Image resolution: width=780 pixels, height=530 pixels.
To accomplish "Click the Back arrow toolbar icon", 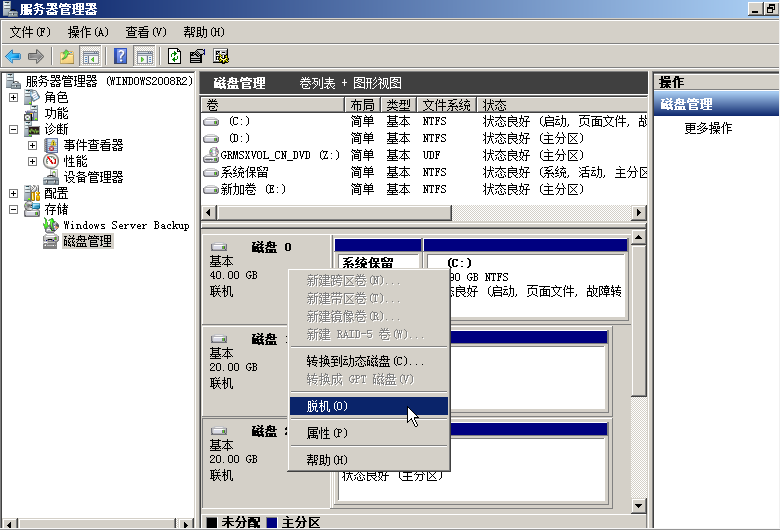I will pos(13,56).
